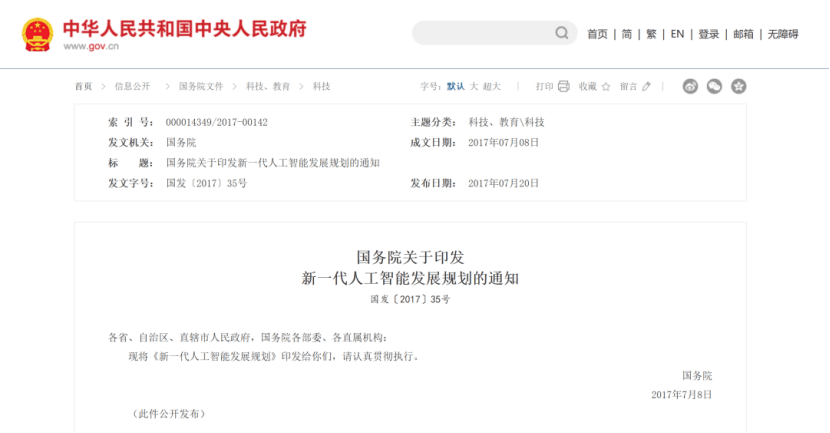
Task: Switch to simplified Chinese 简
Action: click(x=627, y=34)
